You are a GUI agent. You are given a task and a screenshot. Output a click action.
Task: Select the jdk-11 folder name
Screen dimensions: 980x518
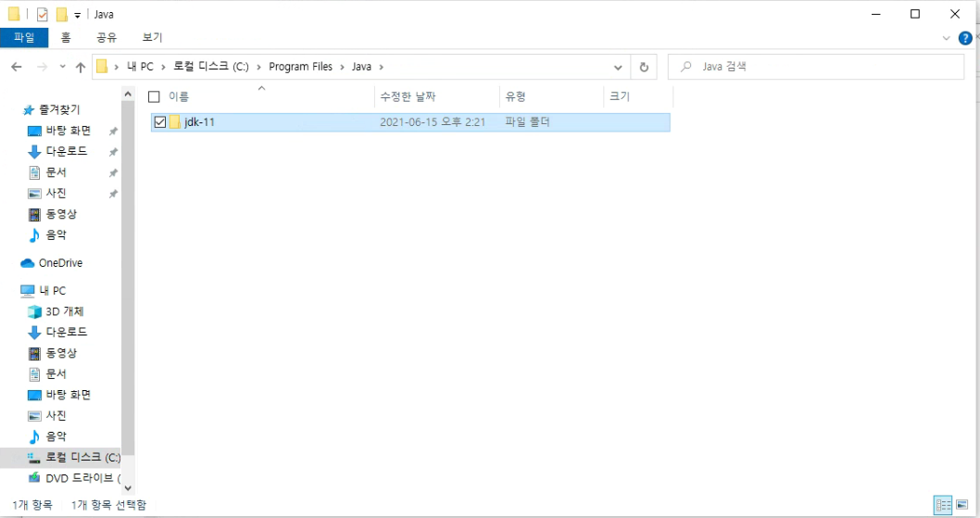pyautogui.click(x=199, y=122)
